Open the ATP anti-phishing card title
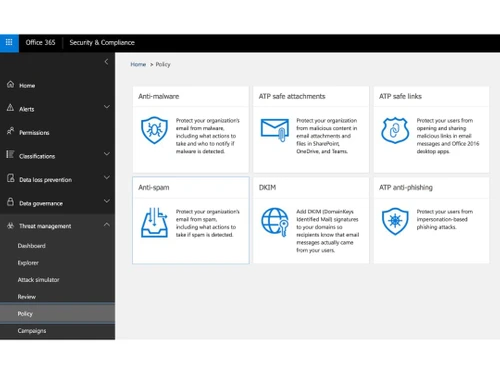 [406, 187]
